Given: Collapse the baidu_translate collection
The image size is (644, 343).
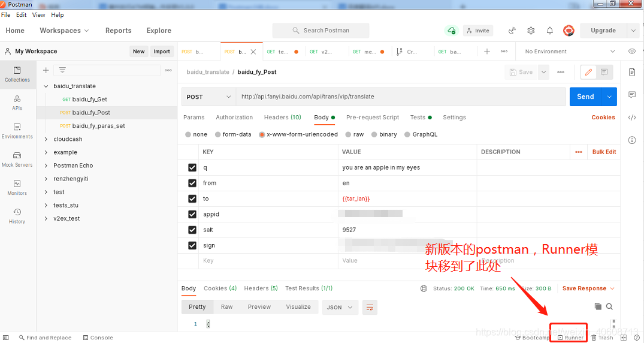Looking at the screenshot, I should coord(46,86).
